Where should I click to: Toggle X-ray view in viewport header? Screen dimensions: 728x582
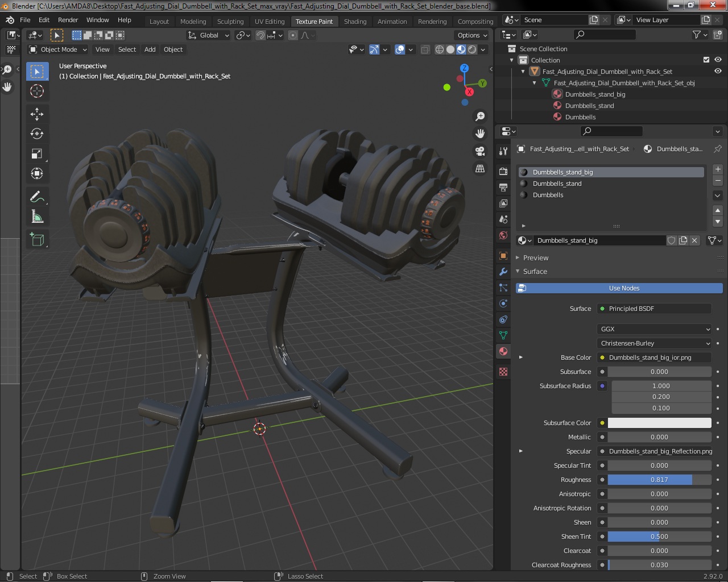(x=425, y=49)
